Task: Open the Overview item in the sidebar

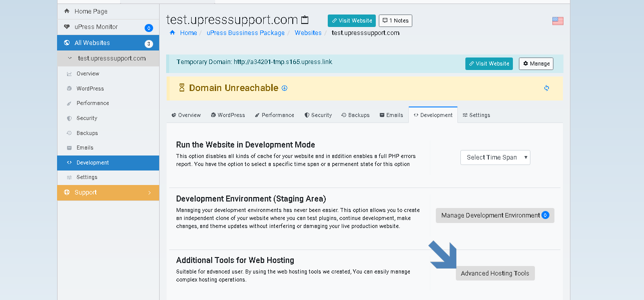Action: click(x=108, y=73)
